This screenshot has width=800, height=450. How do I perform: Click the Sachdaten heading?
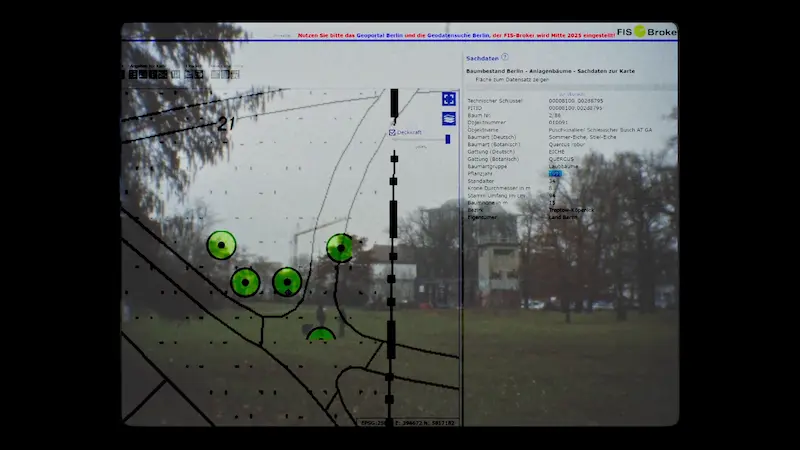click(482, 58)
